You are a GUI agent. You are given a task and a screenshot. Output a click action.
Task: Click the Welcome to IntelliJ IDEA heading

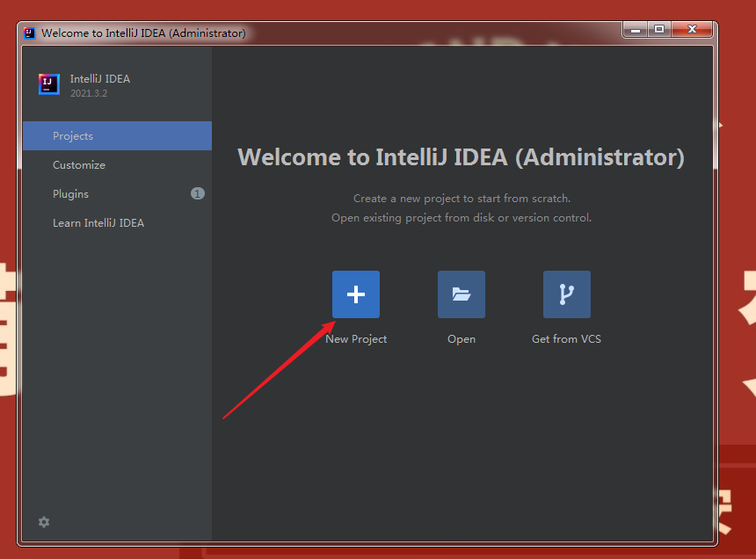(x=461, y=157)
